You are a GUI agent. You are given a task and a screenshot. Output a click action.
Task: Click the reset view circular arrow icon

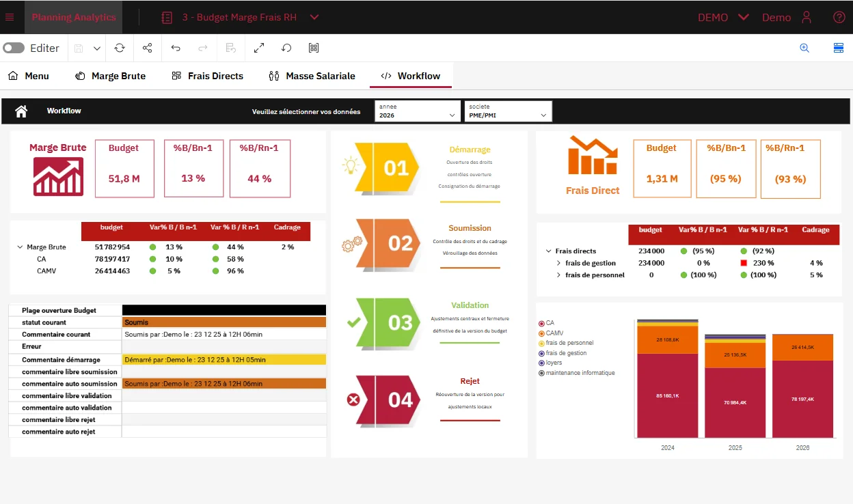(x=286, y=48)
